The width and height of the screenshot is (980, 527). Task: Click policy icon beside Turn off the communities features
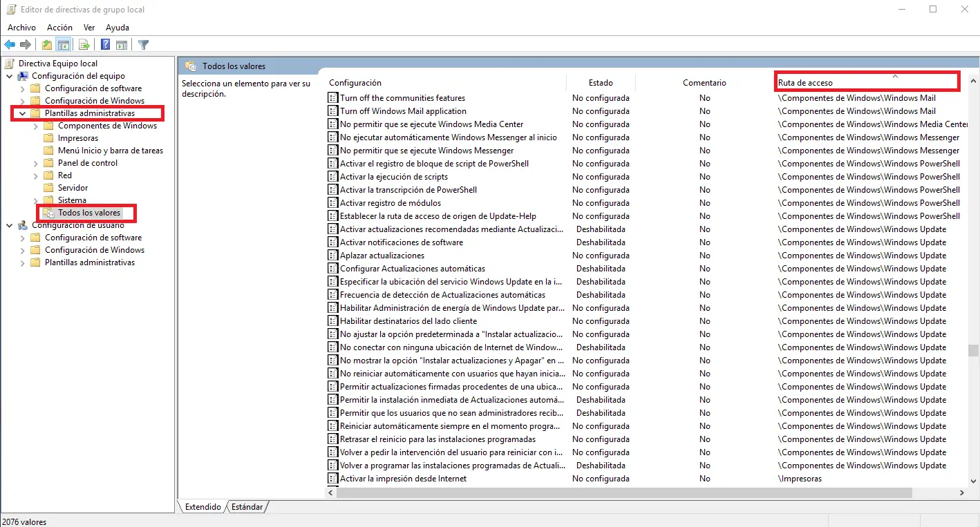pos(332,98)
